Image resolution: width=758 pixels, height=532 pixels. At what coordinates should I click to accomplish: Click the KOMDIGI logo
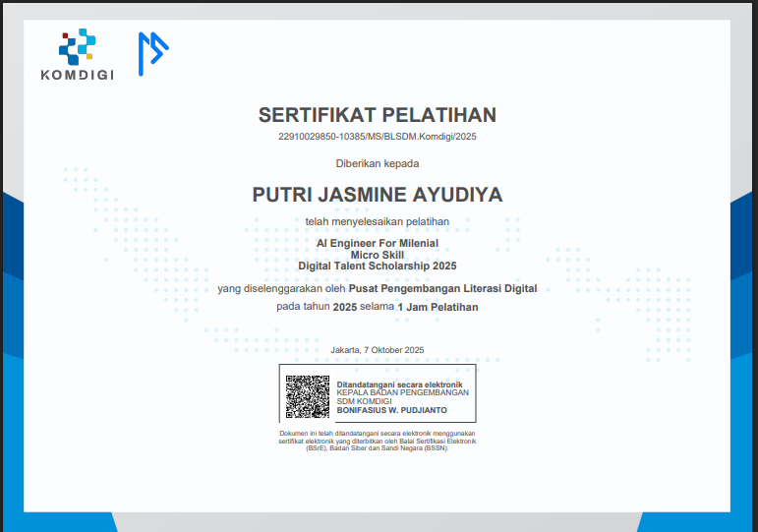[78, 54]
